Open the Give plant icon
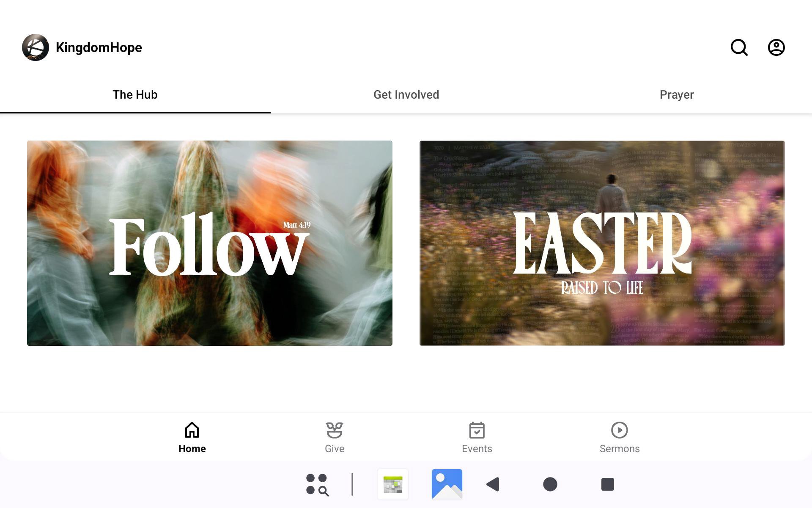Viewport: 812px width, 508px height. 335,430
